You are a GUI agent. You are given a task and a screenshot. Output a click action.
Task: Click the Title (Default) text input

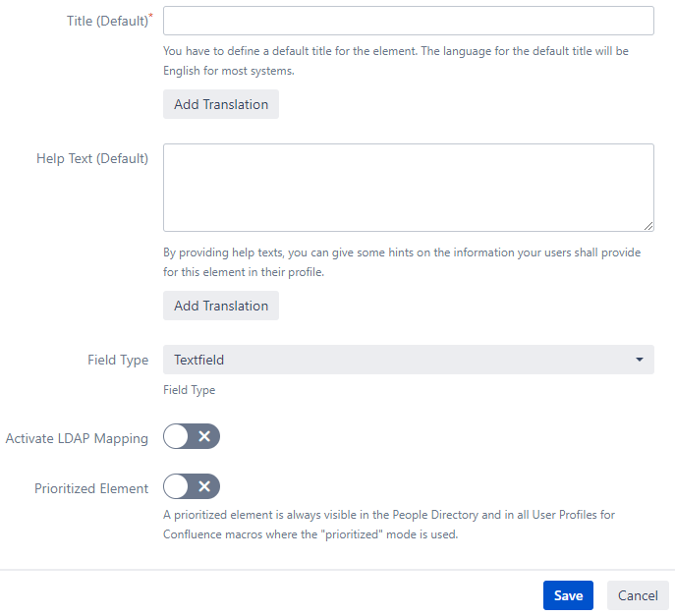(x=408, y=21)
